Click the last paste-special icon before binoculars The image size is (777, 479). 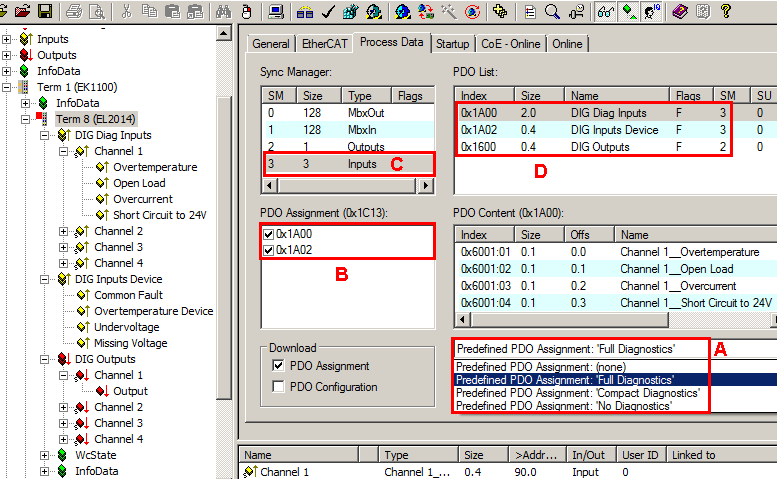coord(195,11)
